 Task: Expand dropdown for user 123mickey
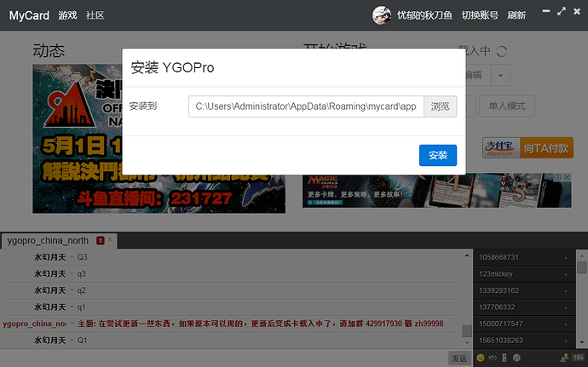click(566, 273)
